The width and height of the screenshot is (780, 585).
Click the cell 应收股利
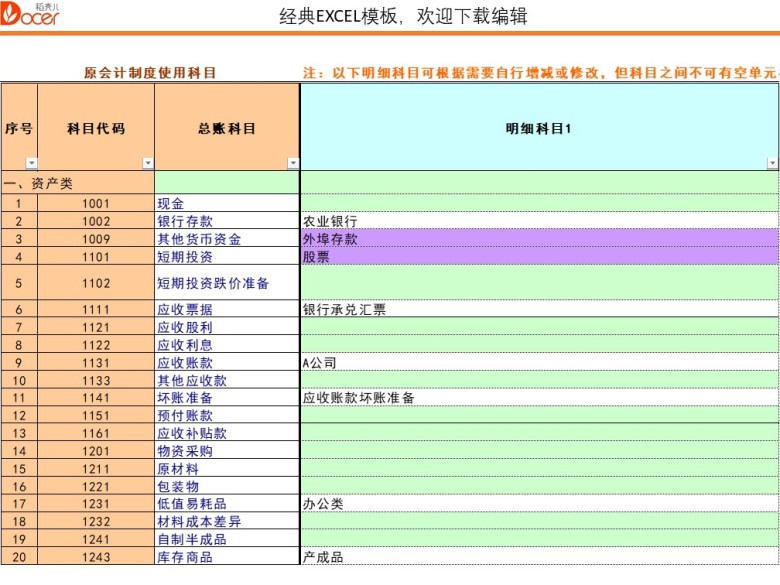(227, 327)
